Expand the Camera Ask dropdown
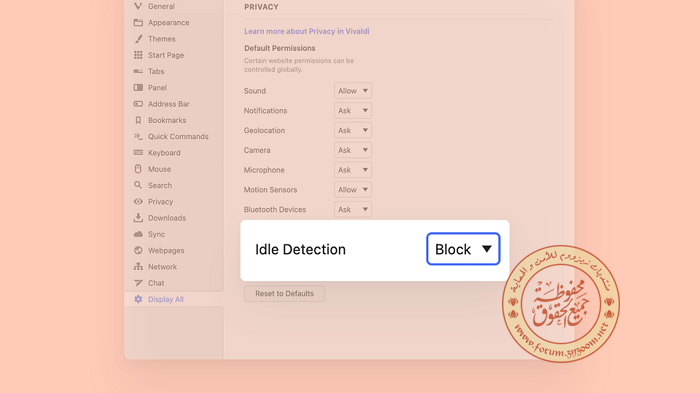The image size is (700, 393). point(353,150)
